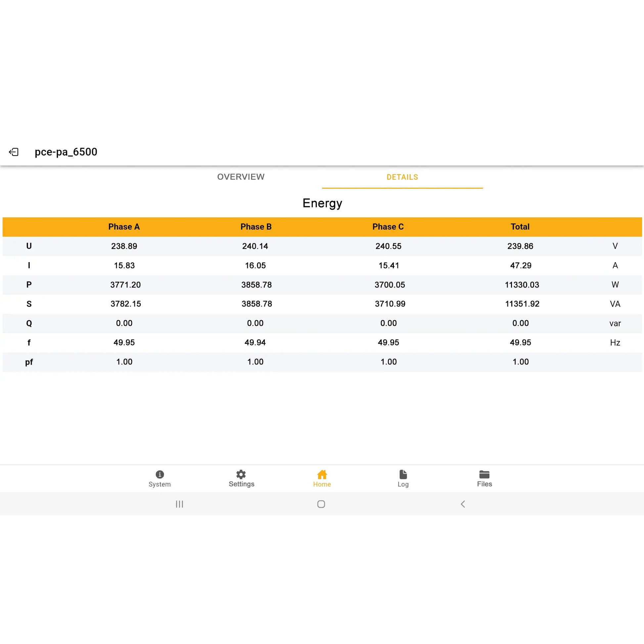Tap the logout icon beside pce-pa_6500
Screen dimensions: 644x644
click(14, 152)
